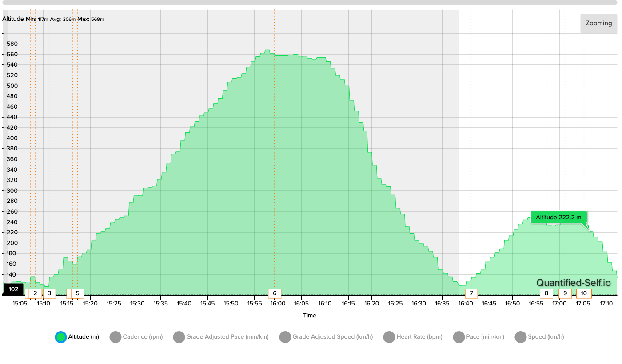Click the 15:30 time axis label
This screenshot has height=364, width=622.
pyautogui.click(x=137, y=304)
